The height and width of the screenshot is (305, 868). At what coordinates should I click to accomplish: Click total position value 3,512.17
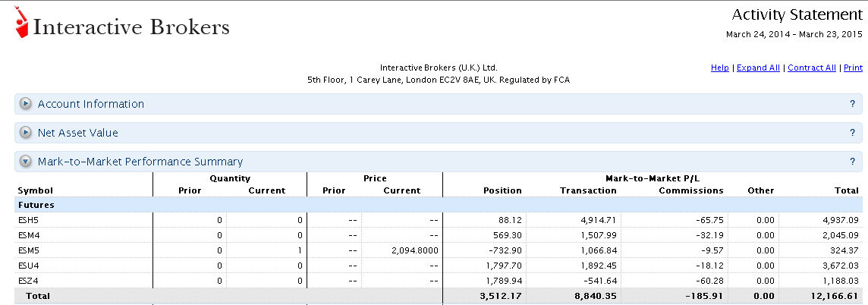click(x=501, y=296)
